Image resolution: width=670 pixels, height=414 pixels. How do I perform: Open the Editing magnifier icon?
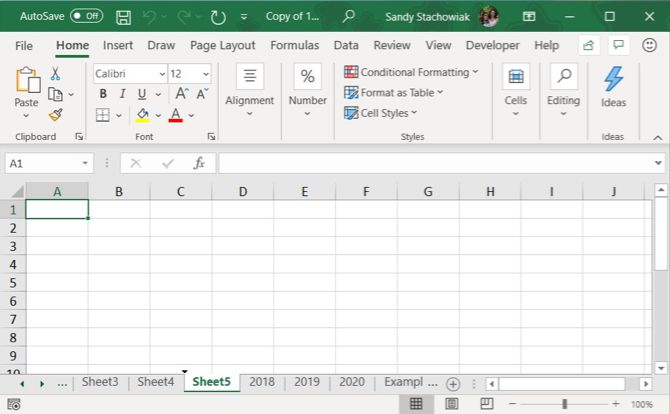(x=564, y=76)
